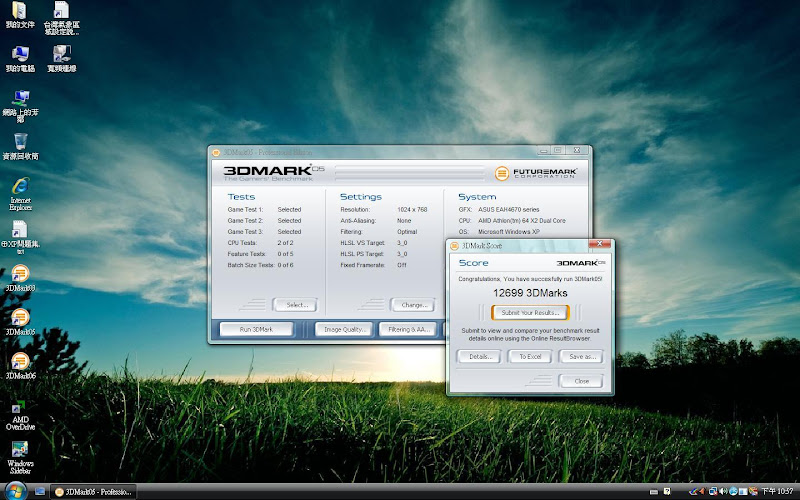800x500 pixels.
Task: Open the 網路上的芳鄰 network icon
Action: (20, 106)
